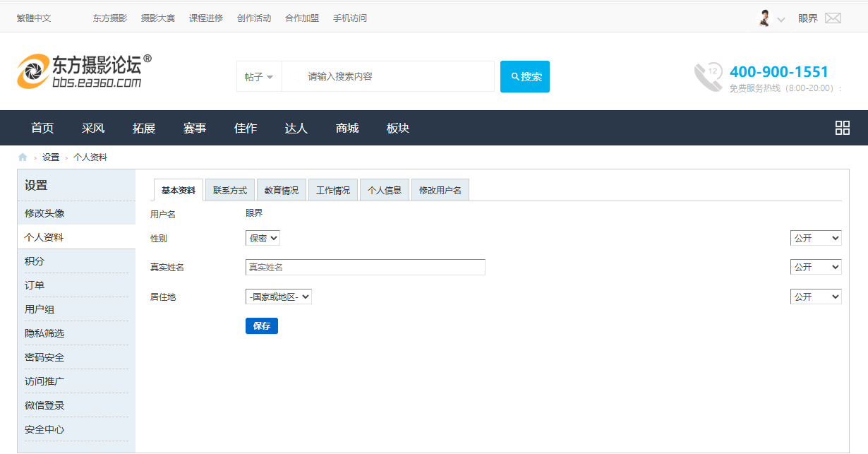Open 佳作 in main navigation
Viewport: 868px width, 454px height.
246,128
